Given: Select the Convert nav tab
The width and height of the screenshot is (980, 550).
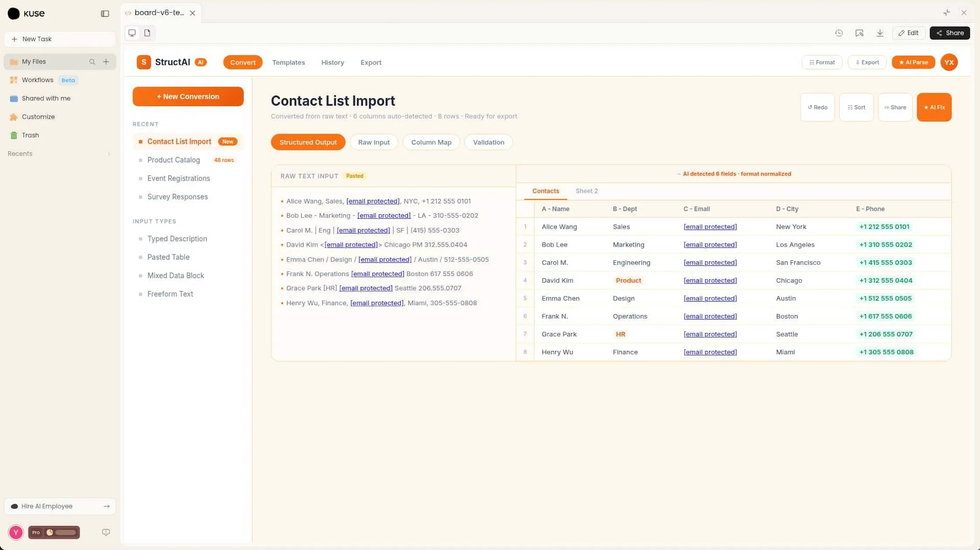Looking at the screenshot, I should click(x=242, y=62).
